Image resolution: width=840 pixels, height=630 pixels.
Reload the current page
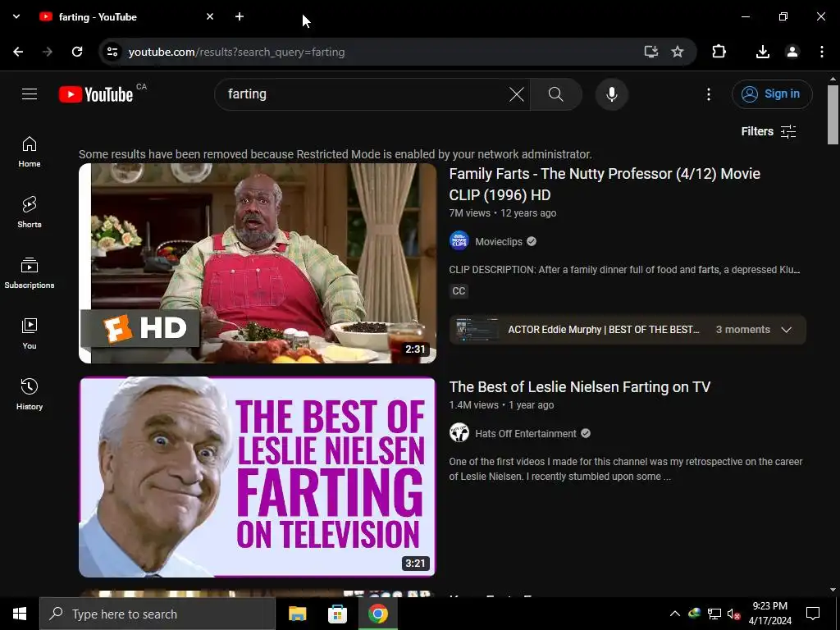point(77,52)
